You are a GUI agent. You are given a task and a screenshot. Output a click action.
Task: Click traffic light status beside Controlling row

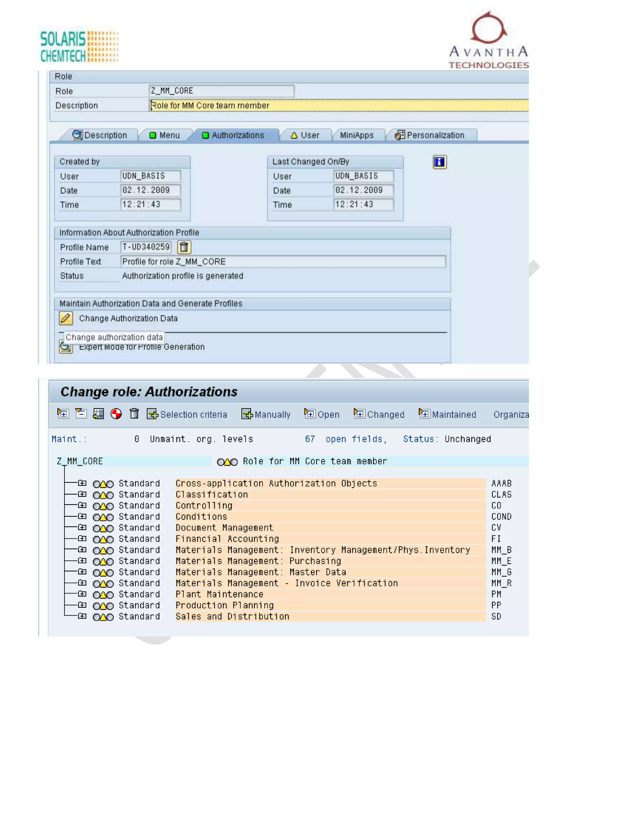click(103, 506)
